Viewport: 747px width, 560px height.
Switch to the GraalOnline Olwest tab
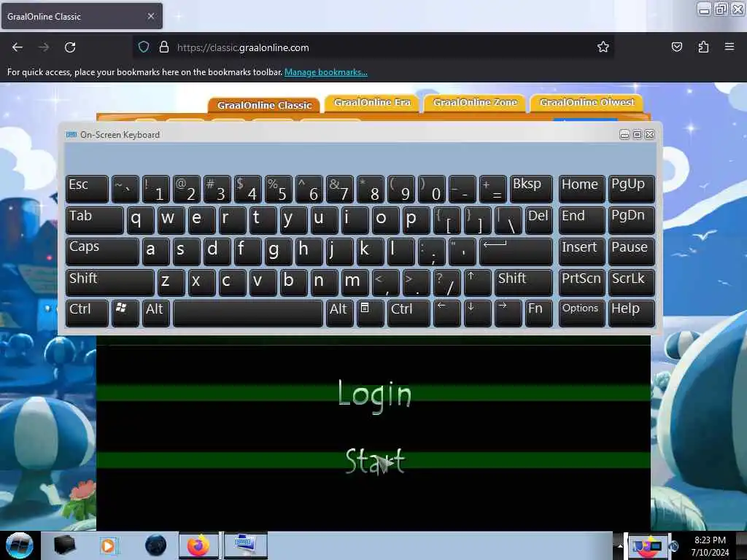(587, 102)
